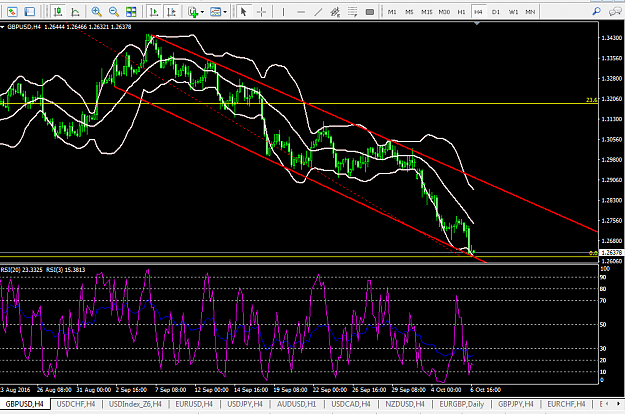Click the 4 Oct 00:00 date label
Screen dimensions: 625x414
click(446, 390)
